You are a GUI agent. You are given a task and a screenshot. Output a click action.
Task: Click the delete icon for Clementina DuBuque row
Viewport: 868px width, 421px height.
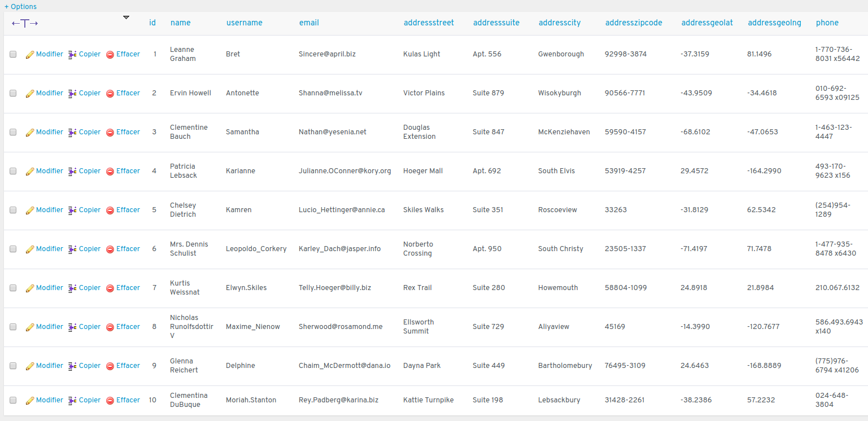pyautogui.click(x=110, y=401)
